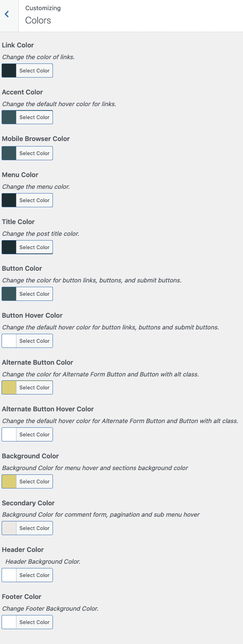This screenshot has width=243, height=644.
Task: Click the yellow Alternate Button Color swatch
Action: [x=8, y=387]
